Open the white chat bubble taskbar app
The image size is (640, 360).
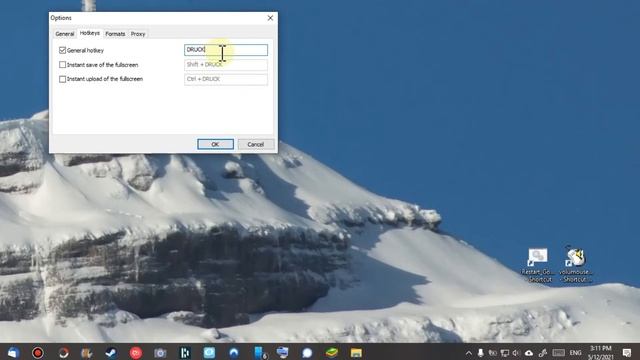click(307, 353)
